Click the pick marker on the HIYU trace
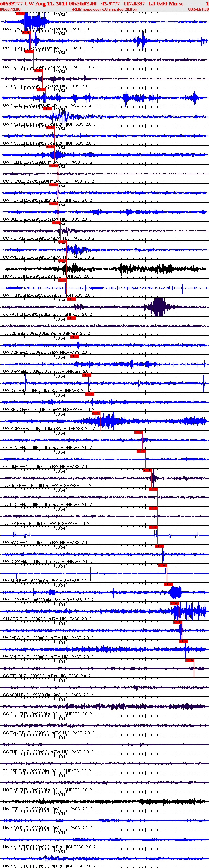The height and width of the screenshot is (868, 209). tap(138, 432)
